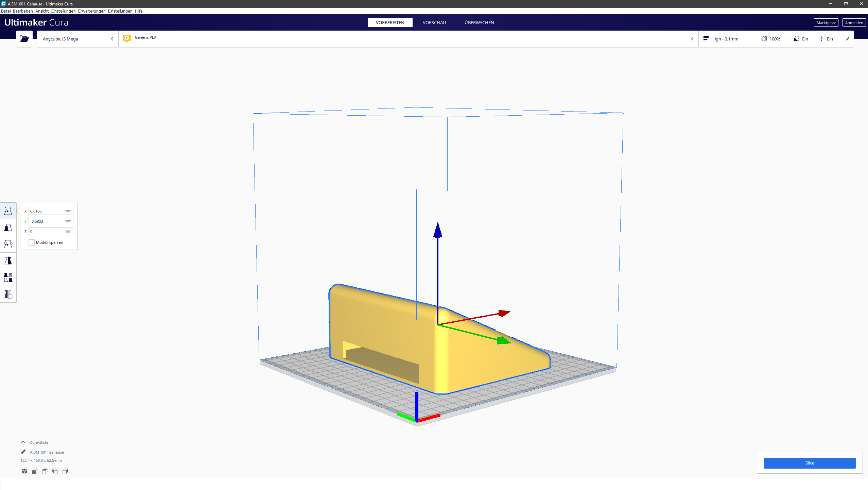
Task: Switch to 3D view cube icon
Action: tap(24, 471)
